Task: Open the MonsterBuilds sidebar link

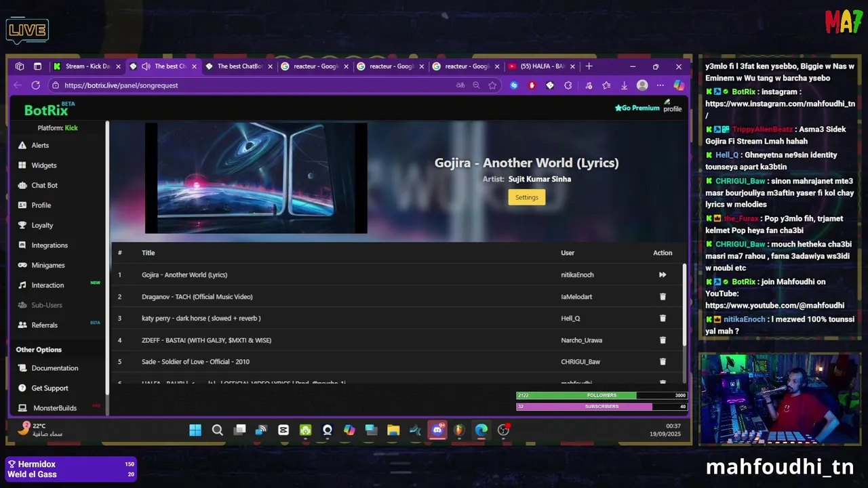Action: [x=55, y=408]
